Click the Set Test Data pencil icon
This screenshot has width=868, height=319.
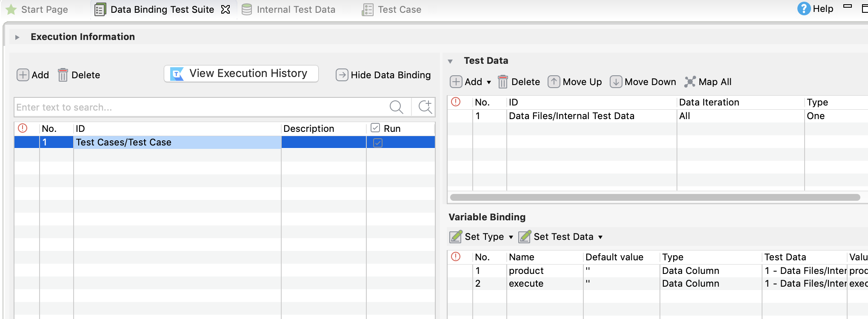click(525, 236)
